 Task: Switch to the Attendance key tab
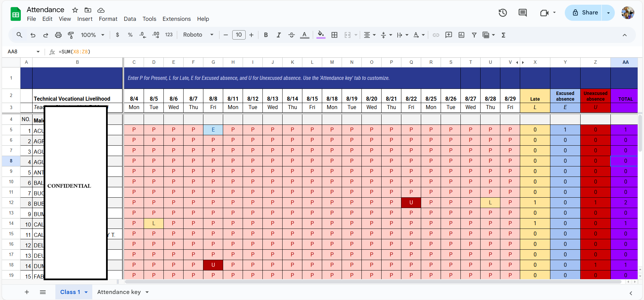point(119,292)
